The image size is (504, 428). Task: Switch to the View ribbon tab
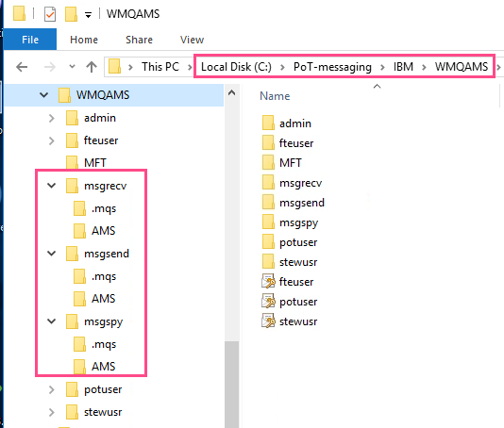point(192,40)
